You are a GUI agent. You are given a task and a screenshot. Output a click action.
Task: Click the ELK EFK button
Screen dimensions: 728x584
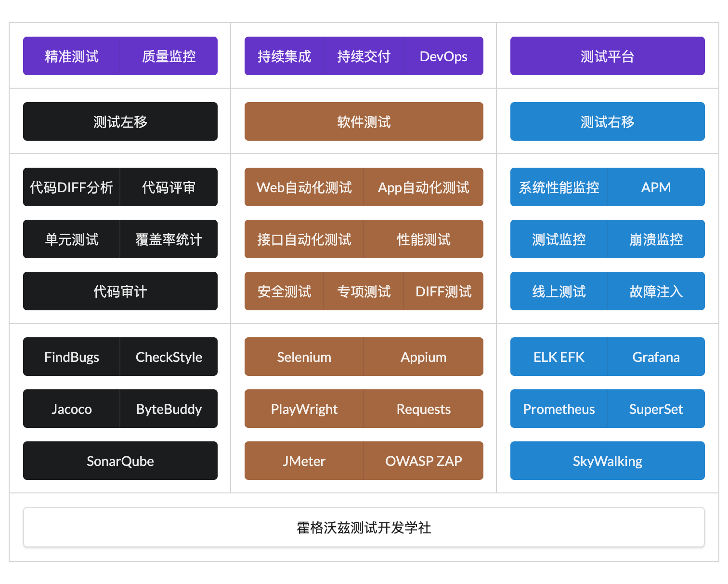pyautogui.click(x=559, y=357)
